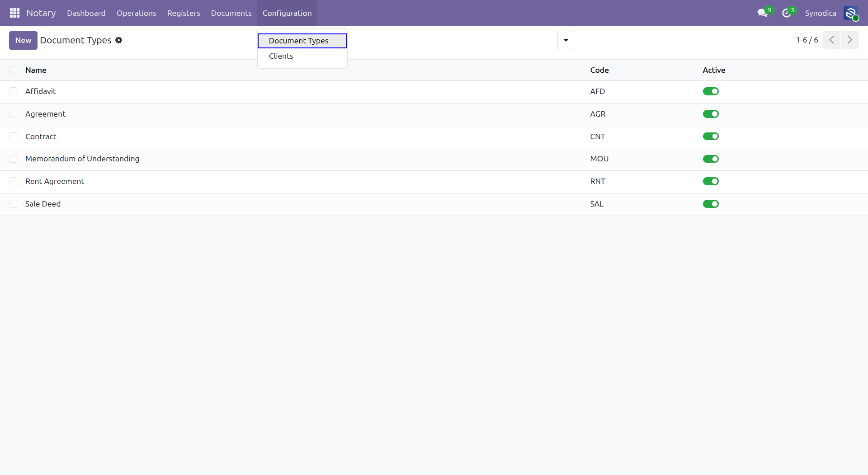
Task: Open the Contract record
Action: 41,136
